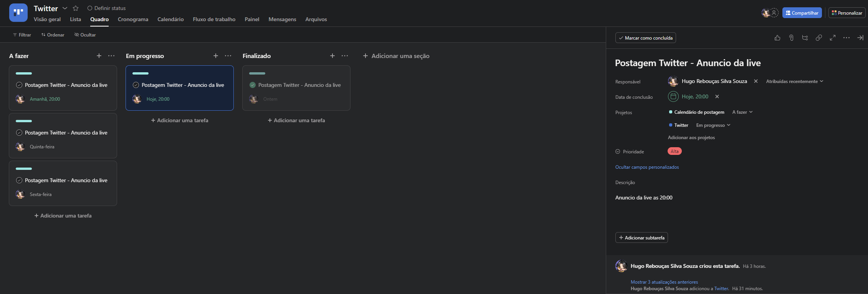Open more options for Em progresso column
868x294 pixels.
click(x=228, y=56)
